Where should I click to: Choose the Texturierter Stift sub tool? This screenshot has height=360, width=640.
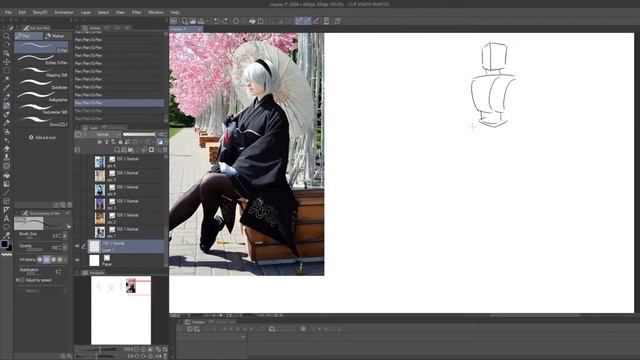click(x=42, y=109)
